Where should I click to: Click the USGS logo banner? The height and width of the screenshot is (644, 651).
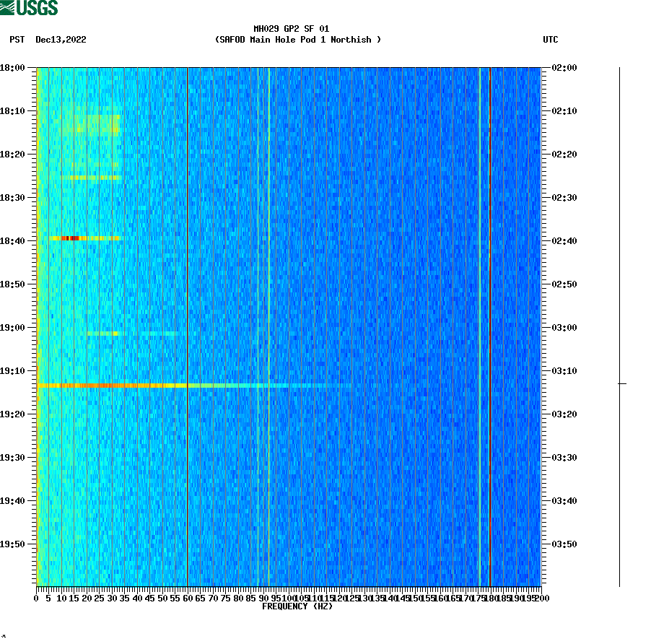(x=32, y=7)
